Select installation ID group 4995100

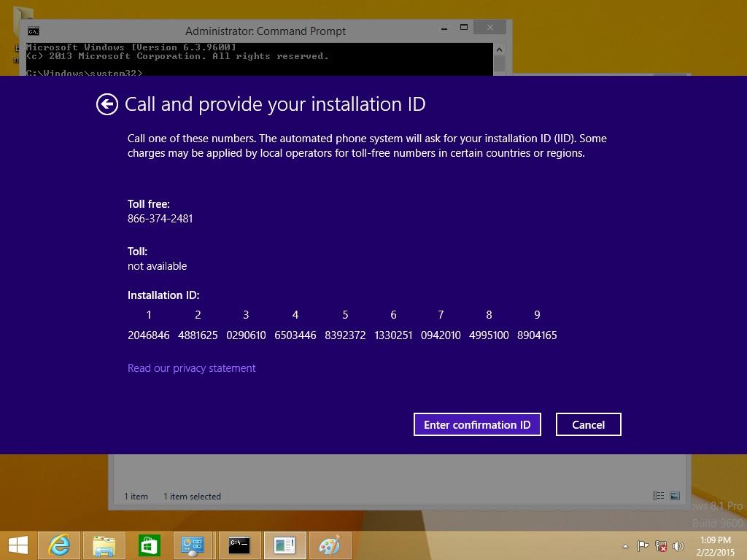(489, 335)
